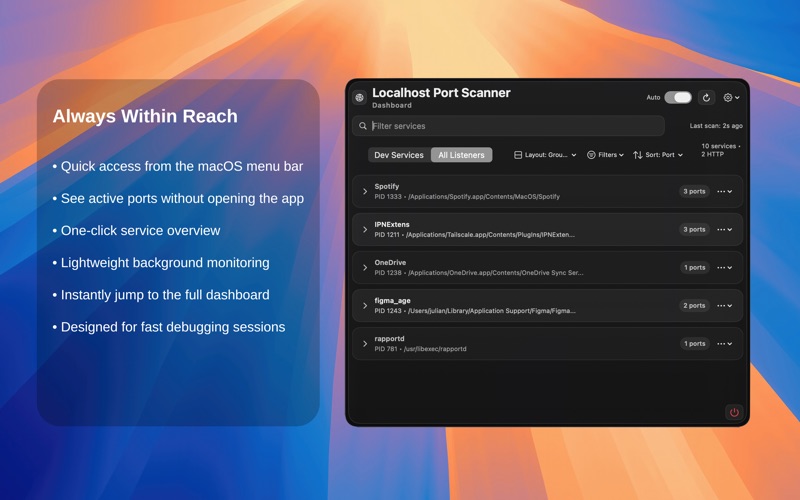Click the red power quit icon
The image size is (800, 500).
point(734,412)
